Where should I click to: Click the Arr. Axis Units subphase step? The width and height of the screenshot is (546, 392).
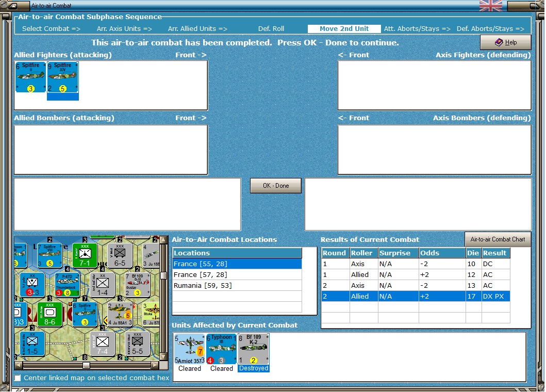click(x=124, y=28)
